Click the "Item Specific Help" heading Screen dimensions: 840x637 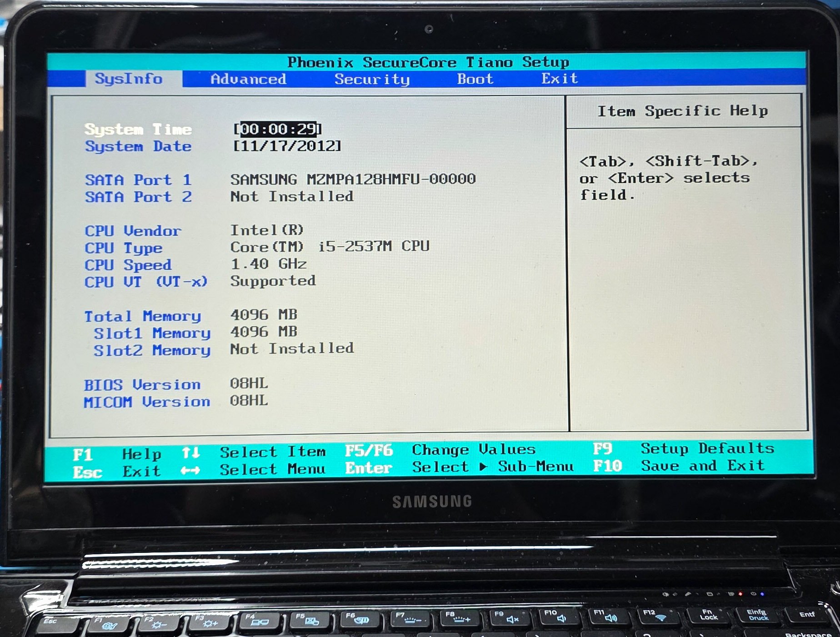pyautogui.click(x=682, y=111)
